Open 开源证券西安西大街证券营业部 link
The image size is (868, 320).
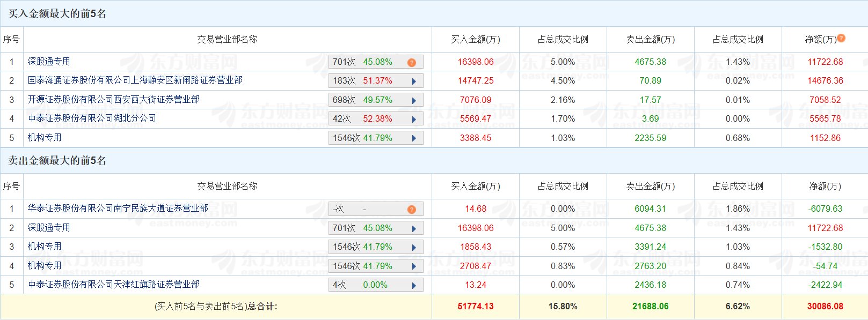[113, 100]
